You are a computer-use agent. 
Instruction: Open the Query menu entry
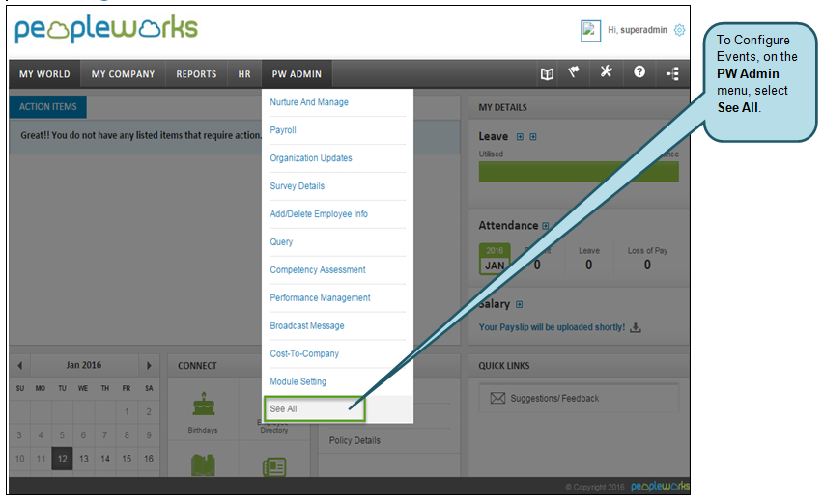281,241
